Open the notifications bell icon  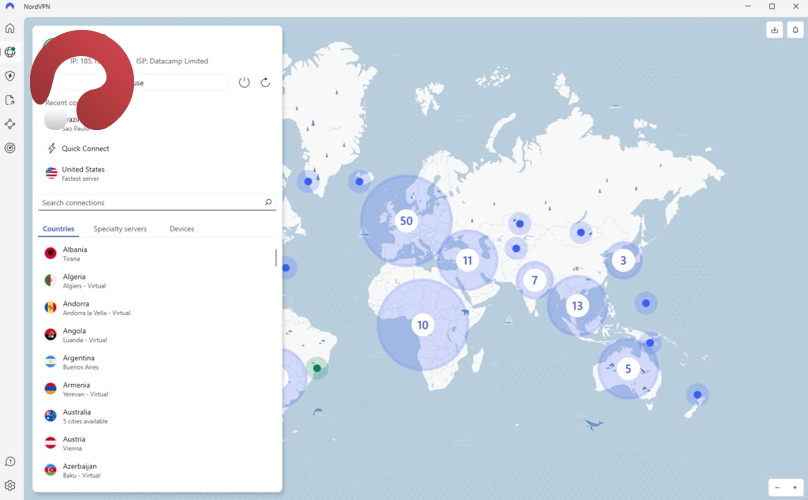point(795,30)
